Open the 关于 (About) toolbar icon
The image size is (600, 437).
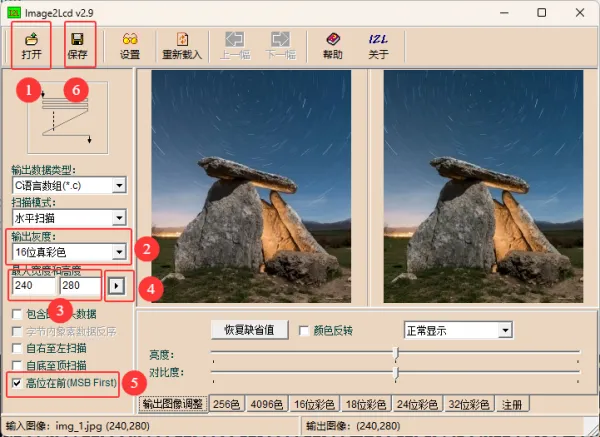[378, 45]
